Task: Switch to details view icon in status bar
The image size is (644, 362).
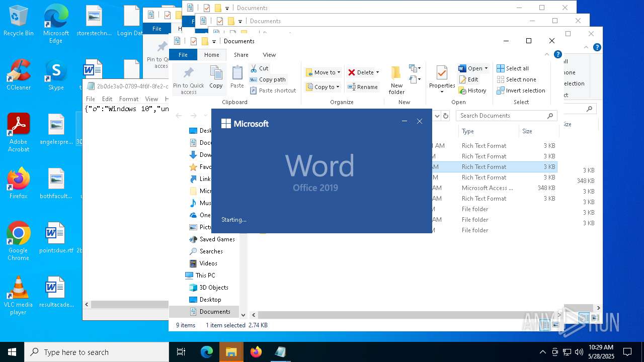Action: 545,325
